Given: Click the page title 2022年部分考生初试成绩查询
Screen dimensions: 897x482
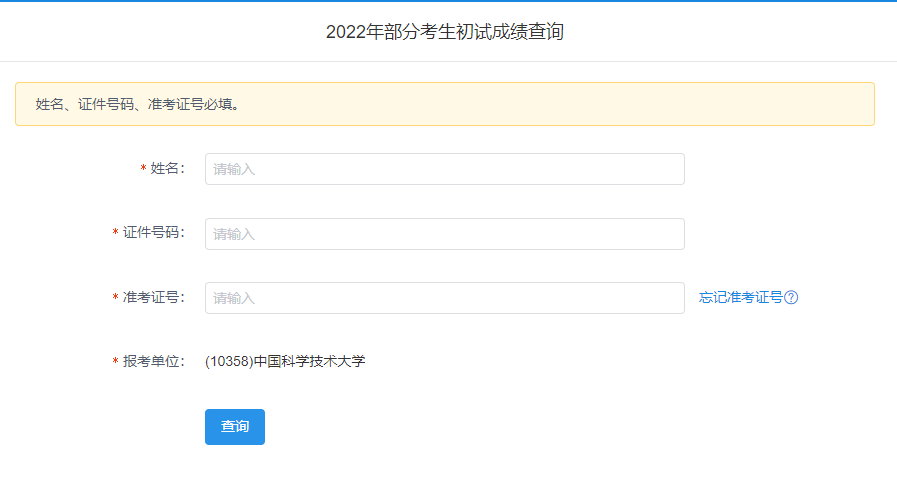Looking at the screenshot, I should point(445,32).
